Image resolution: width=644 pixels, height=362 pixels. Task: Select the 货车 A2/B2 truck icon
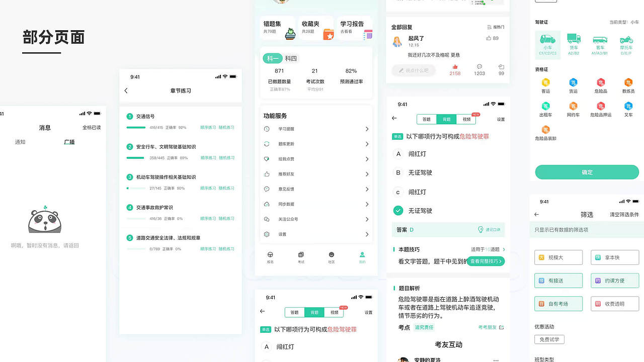point(574,39)
